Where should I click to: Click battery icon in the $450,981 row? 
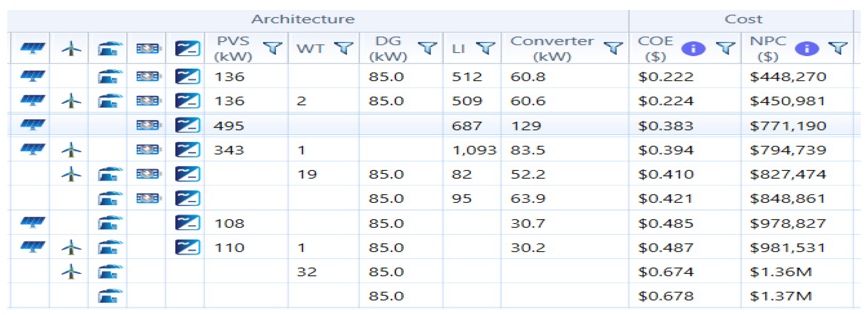tap(149, 101)
